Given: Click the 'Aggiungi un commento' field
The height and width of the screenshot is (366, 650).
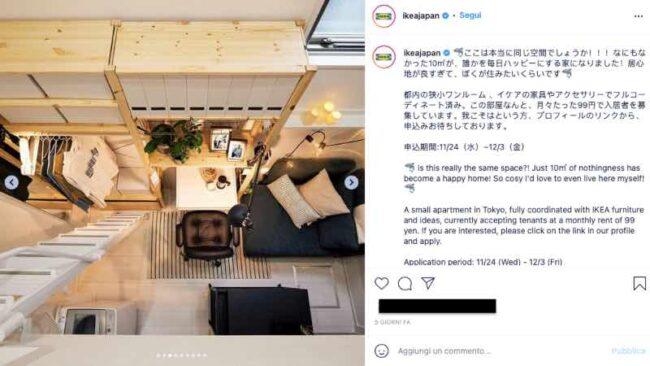Looking at the screenshot, I should 444,351.
